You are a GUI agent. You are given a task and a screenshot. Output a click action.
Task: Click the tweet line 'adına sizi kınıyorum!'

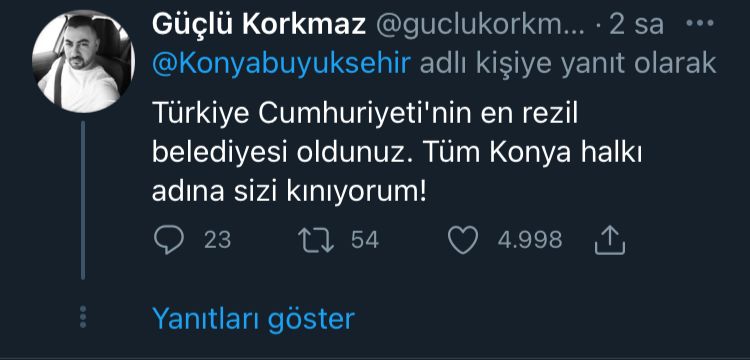coord(289,193)
